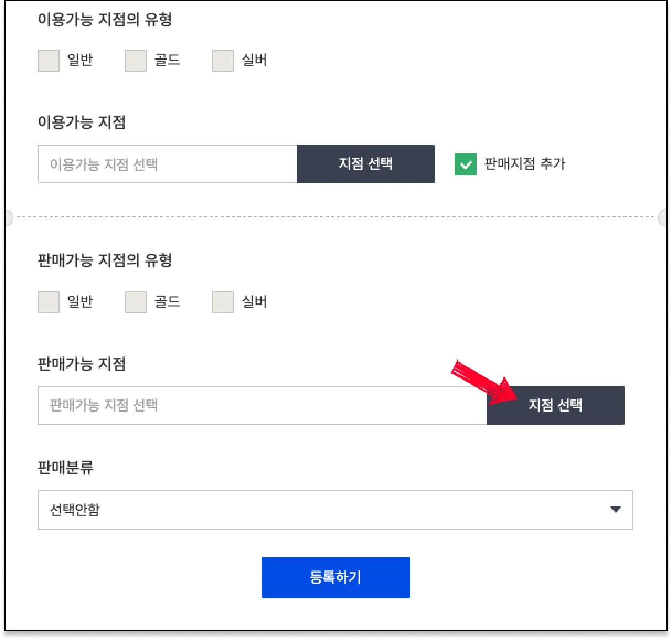Click the blue 등록하기 button
Image resolution: width=672 pixels, height=640 pixels.
[336, 578]
